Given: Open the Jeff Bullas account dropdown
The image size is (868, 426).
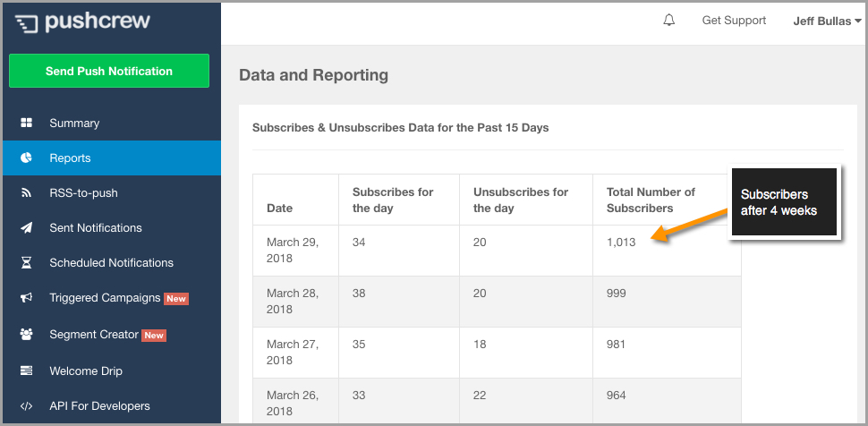Looking at the screenshot, I should coord(827,21).
